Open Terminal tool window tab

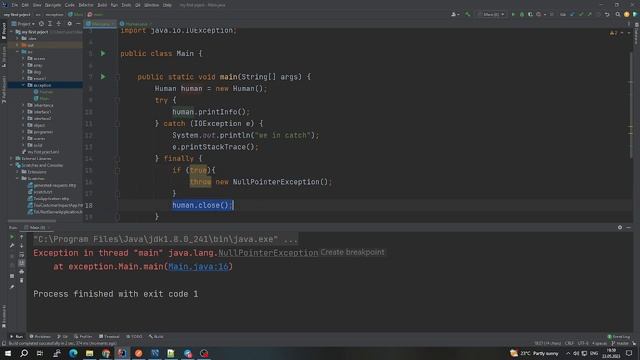point(109,336)
